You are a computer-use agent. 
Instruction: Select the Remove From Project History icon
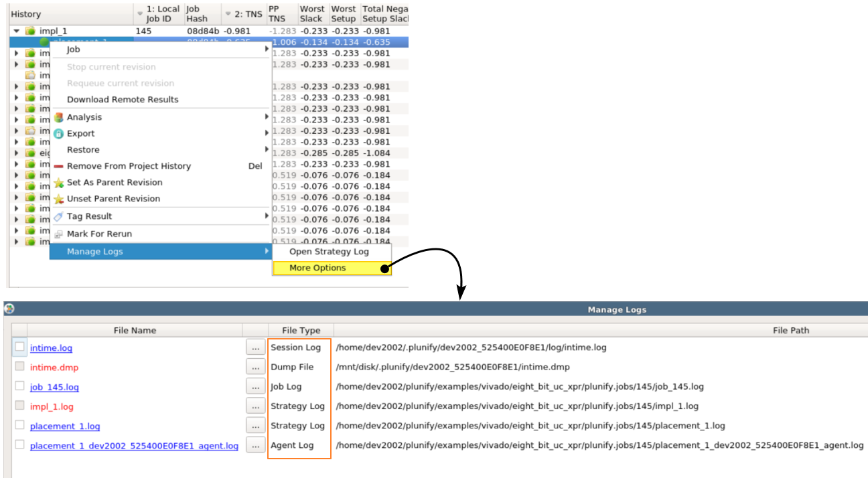point(58,165)
